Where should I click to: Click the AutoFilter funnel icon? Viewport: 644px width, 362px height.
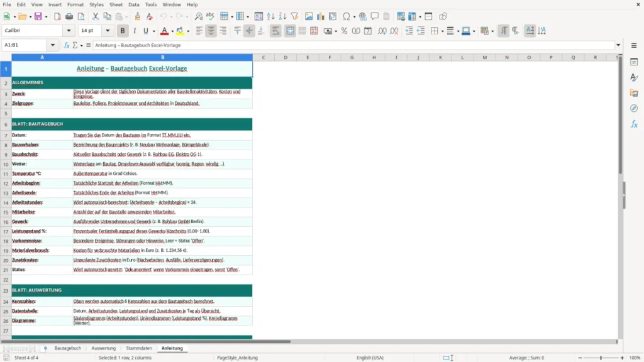click(294, 16)
